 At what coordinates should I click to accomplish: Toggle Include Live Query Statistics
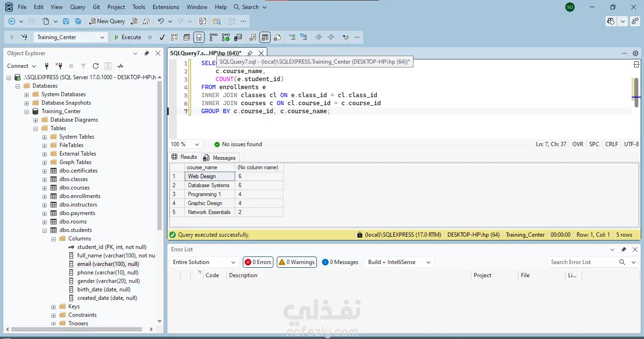(x=226, y=37)
